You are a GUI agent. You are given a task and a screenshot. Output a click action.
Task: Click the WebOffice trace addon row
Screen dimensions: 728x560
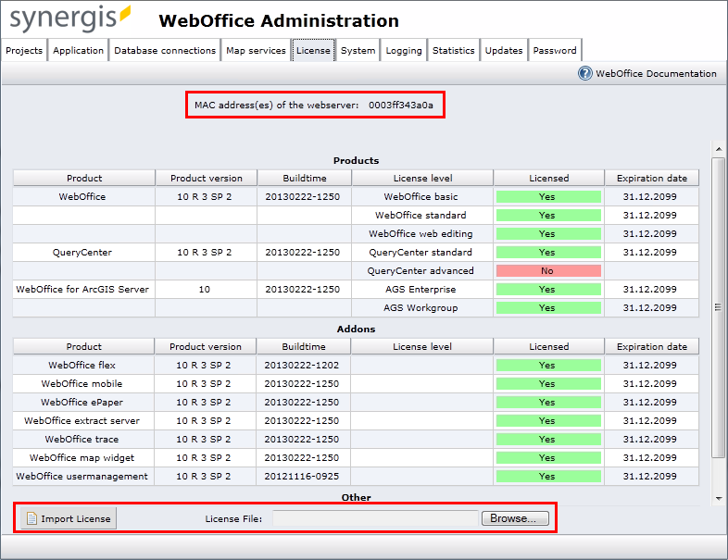point(356,440)
